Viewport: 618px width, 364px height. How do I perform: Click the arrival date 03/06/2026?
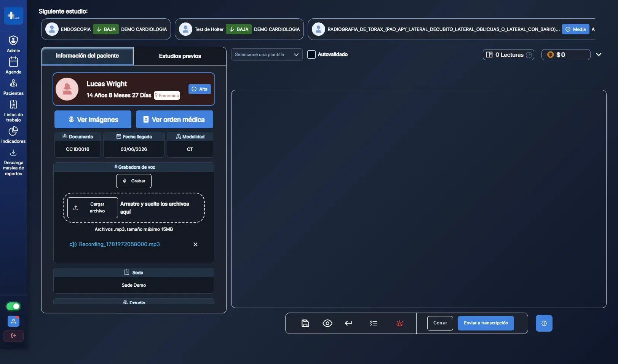[x=134, y=149]
